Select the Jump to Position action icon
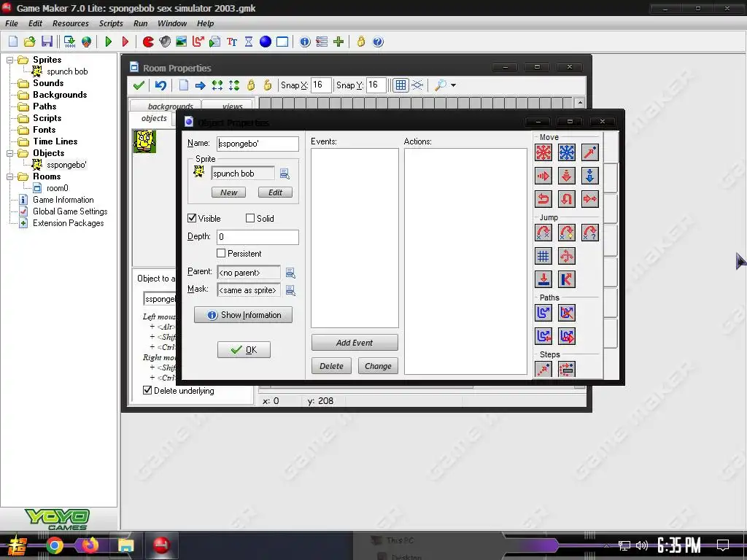Screen dimensions: 747x560 pos(543,233)
